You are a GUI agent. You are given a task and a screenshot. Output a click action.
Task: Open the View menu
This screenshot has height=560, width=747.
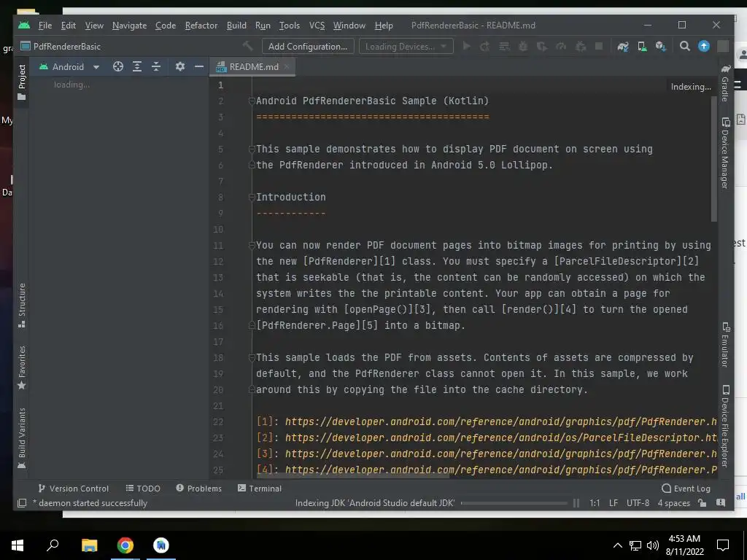coord(94,26)
